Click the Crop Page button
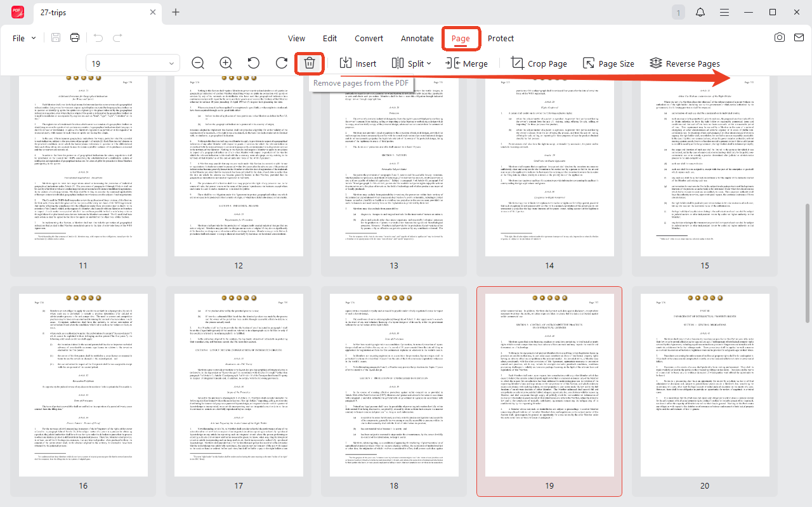 click(x=539, y=63)
